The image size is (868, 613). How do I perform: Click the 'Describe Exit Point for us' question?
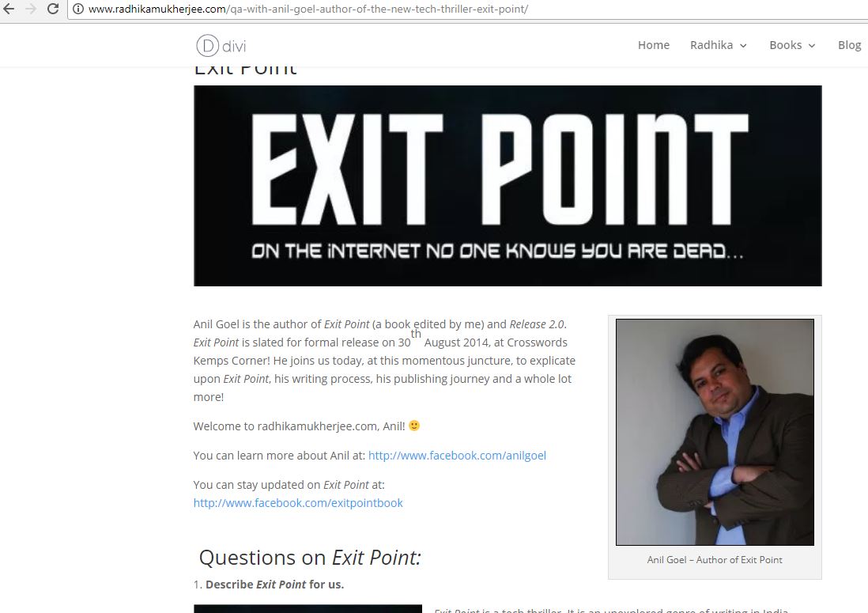coord(274,585)
